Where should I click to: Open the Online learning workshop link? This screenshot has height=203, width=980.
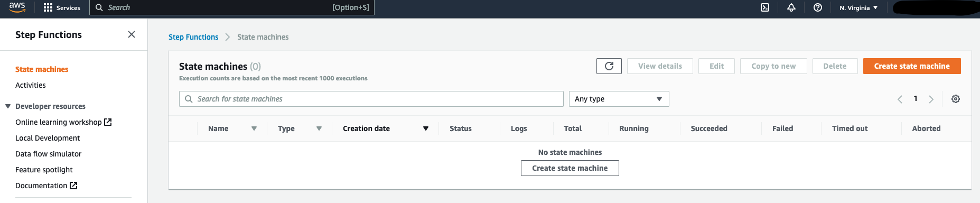[63, 122]
